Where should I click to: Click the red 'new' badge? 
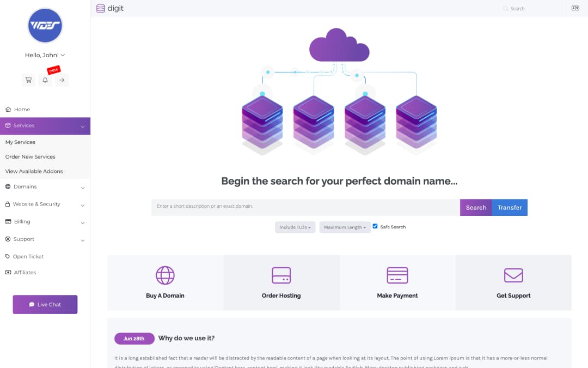tap(53, 70)
